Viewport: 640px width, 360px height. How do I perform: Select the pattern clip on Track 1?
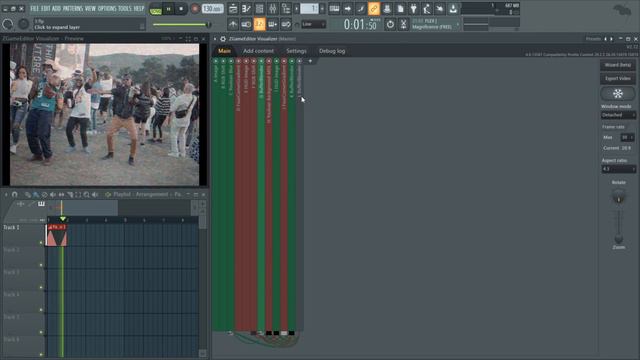coord(56,235)
